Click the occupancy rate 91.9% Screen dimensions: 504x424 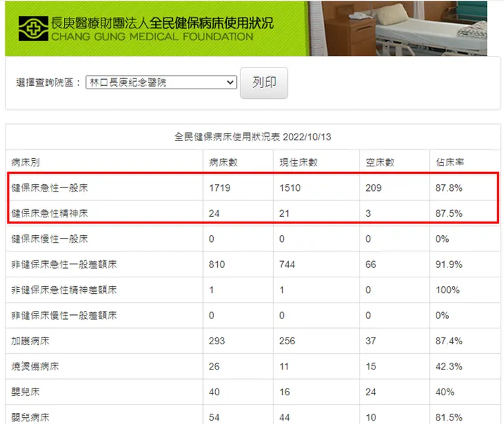449,264
